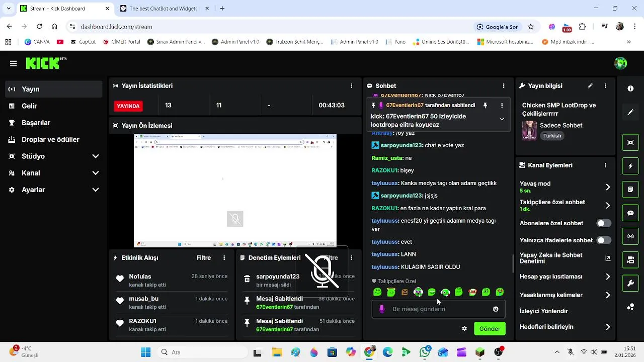Screen dimensions: 644x362
Task: Expand the Ayarlar sidebar section
Action: point(54,190)
